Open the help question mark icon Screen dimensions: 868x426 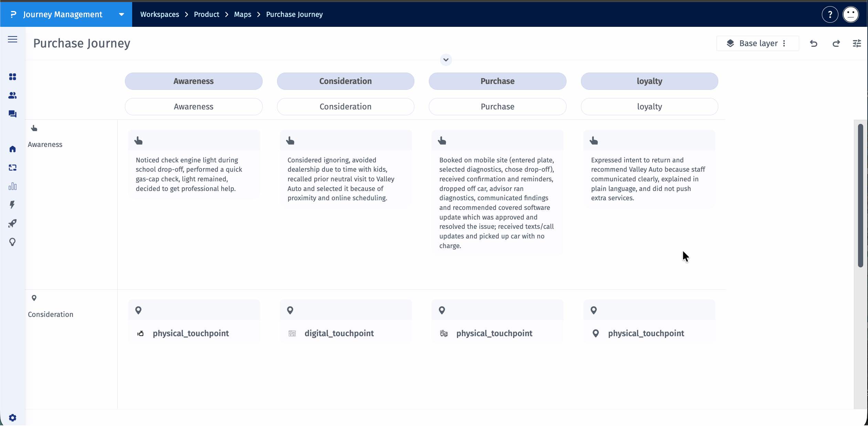[830, 14]
